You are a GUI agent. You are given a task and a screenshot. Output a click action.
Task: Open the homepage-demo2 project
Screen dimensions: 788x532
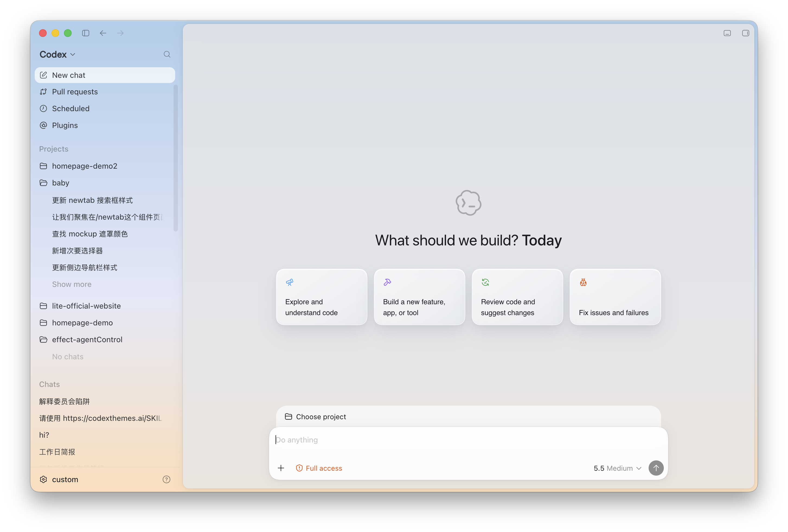[105, 166]
